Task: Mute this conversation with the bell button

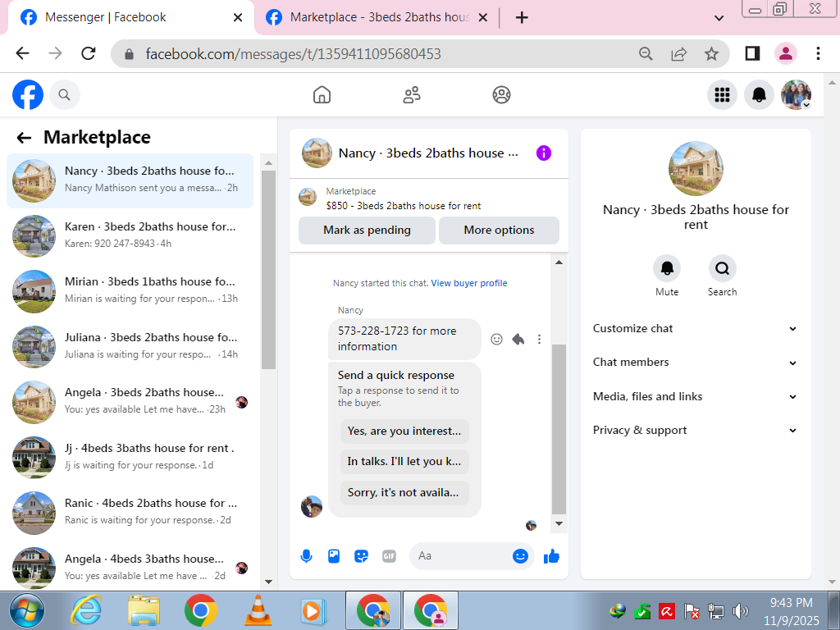Action: coord(667,268)
